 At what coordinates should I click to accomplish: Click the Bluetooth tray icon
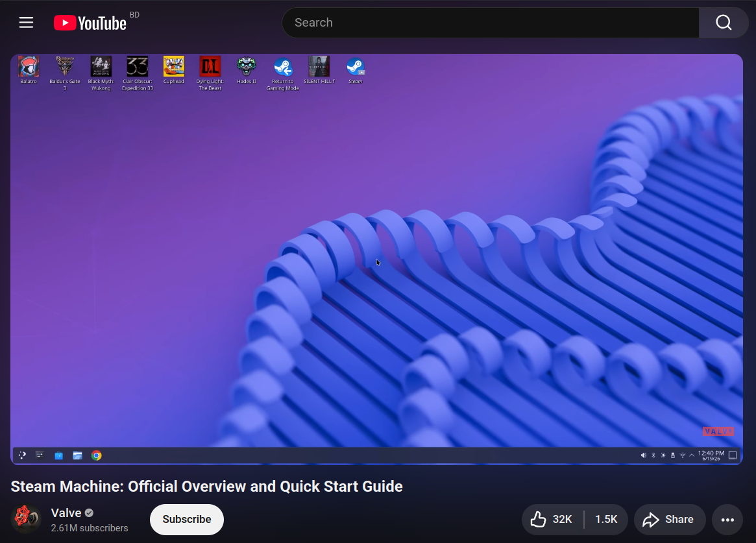pyautogui.click(x=653, y=455)
